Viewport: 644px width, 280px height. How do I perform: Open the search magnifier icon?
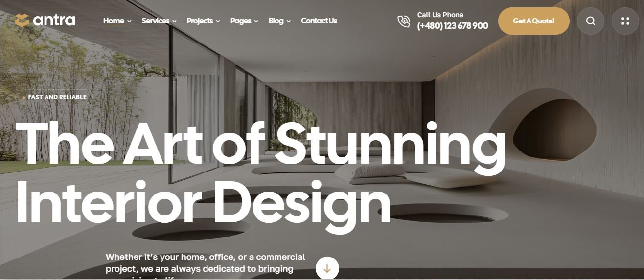(x=591, y=21)
